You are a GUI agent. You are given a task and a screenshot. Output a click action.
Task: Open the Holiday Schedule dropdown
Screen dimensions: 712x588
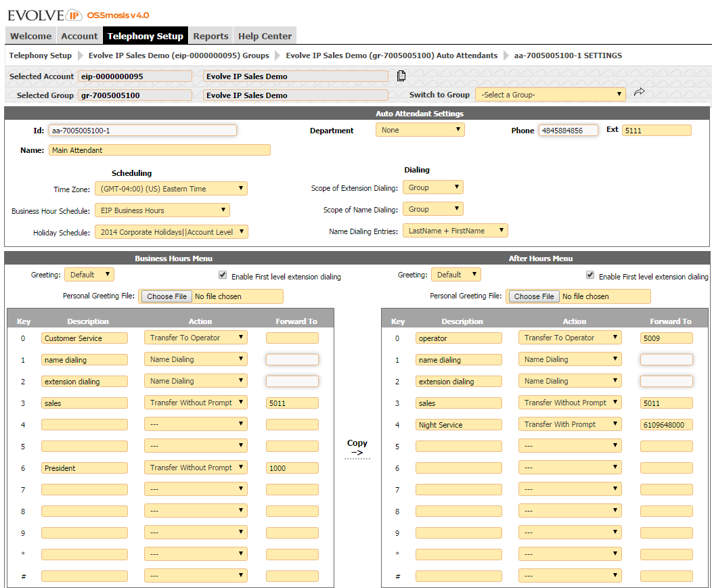(x=171, y=231)
